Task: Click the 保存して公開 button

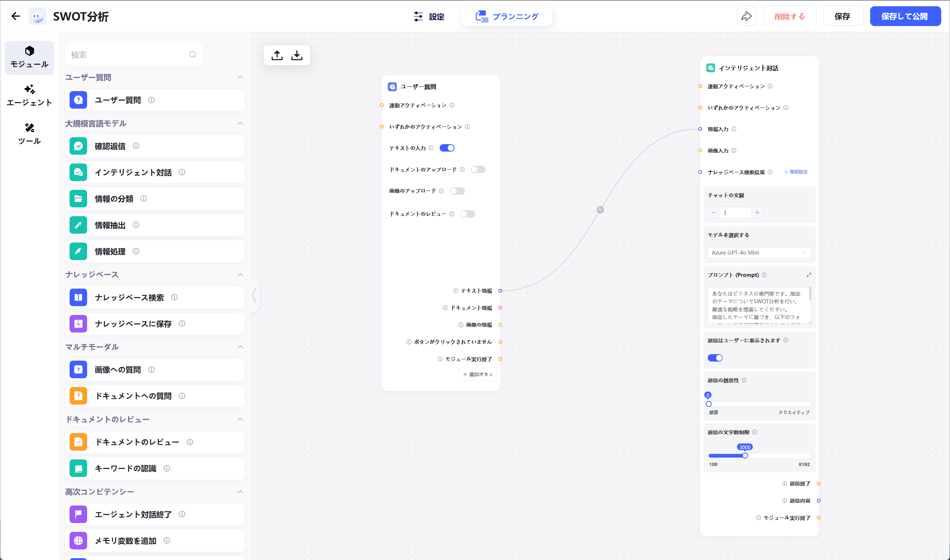Action: click(x=905, y=16)
